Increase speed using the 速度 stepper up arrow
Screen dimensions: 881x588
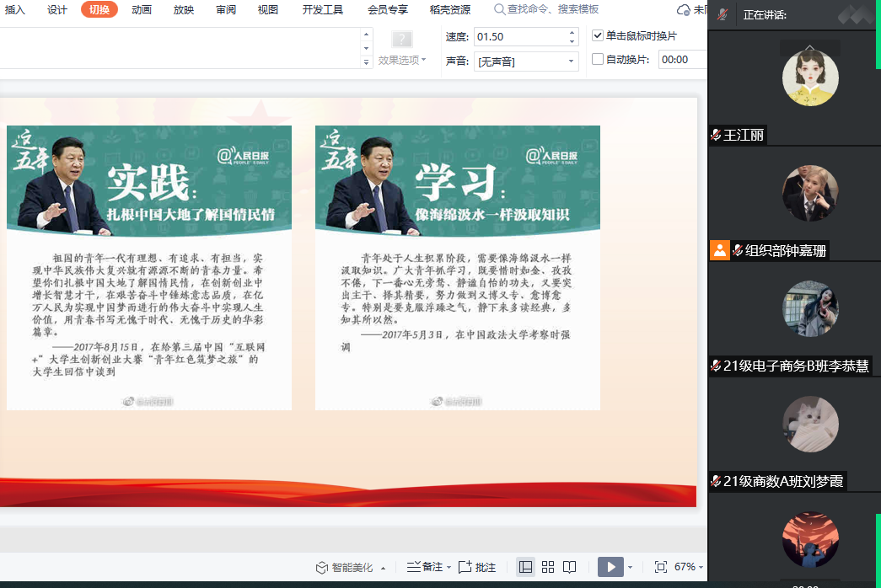pyautogui.click(x=572, y=32)
